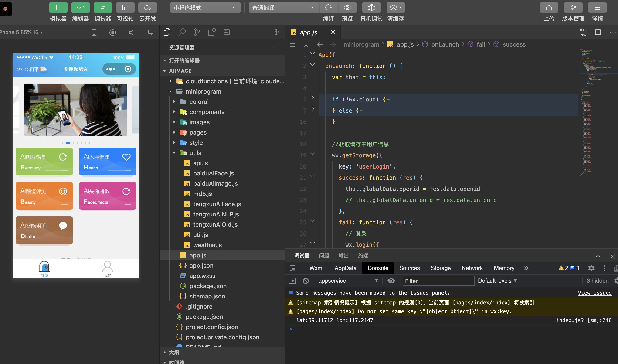Click the View issues link
Image resolution: width=618 pixels, height=364 pixels.
click(594, 293)
